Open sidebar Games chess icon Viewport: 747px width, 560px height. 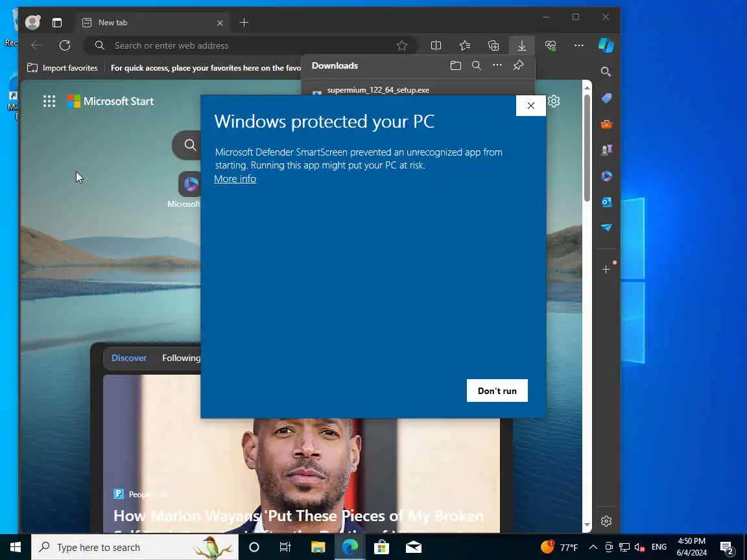(x=606, y=150)
